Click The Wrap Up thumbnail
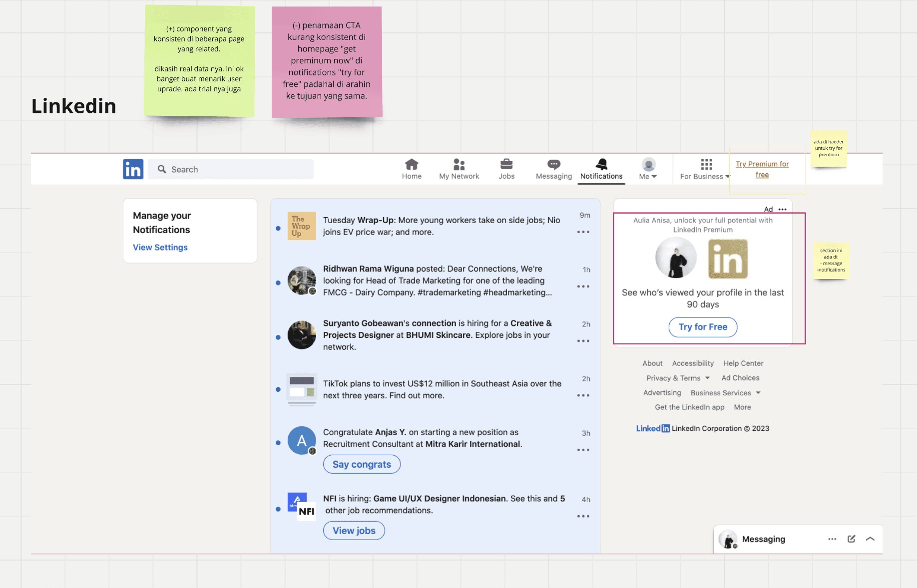Screen dimensions: 917x588 tap(302, 226)
